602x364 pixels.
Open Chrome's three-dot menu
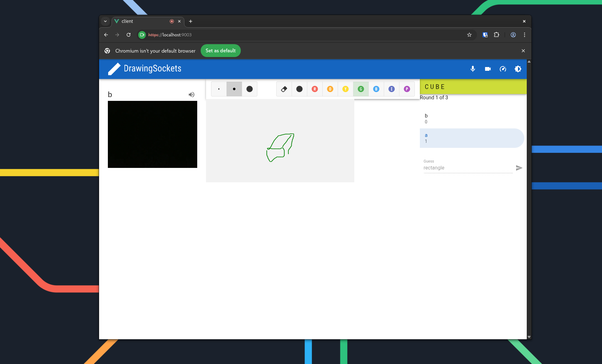tap(524, 35)
